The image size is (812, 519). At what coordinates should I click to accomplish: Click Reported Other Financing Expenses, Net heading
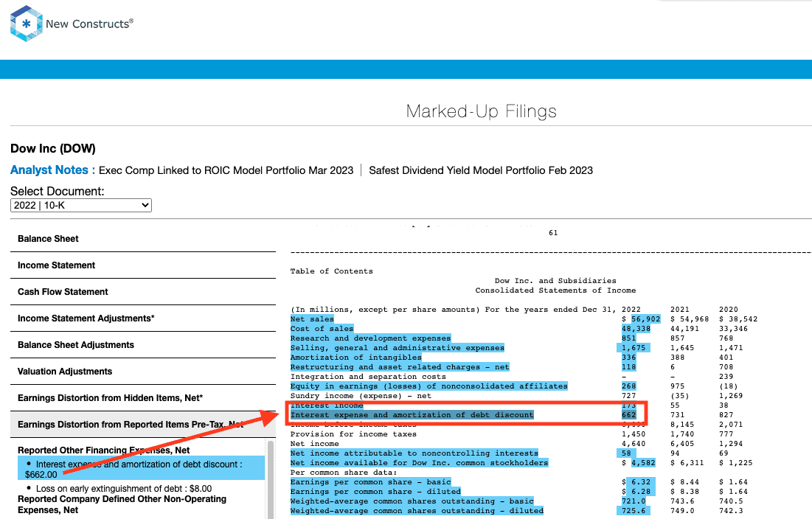point(103,450)
